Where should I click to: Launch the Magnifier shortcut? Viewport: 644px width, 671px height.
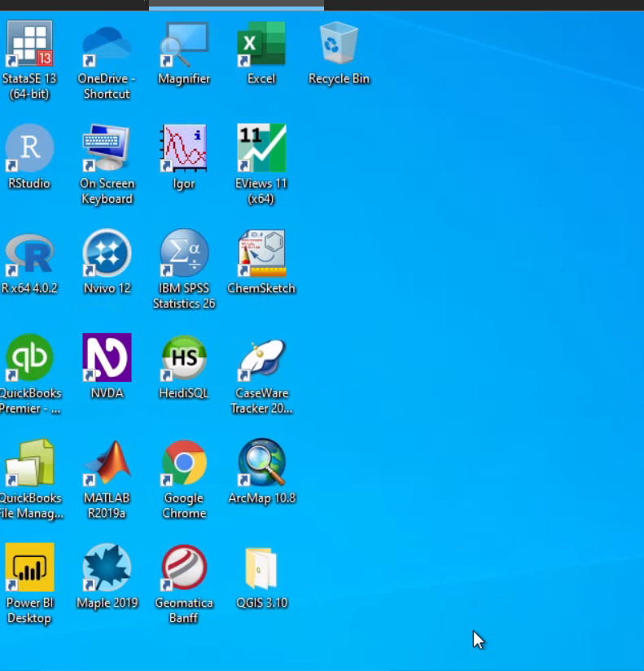(184, 44)
